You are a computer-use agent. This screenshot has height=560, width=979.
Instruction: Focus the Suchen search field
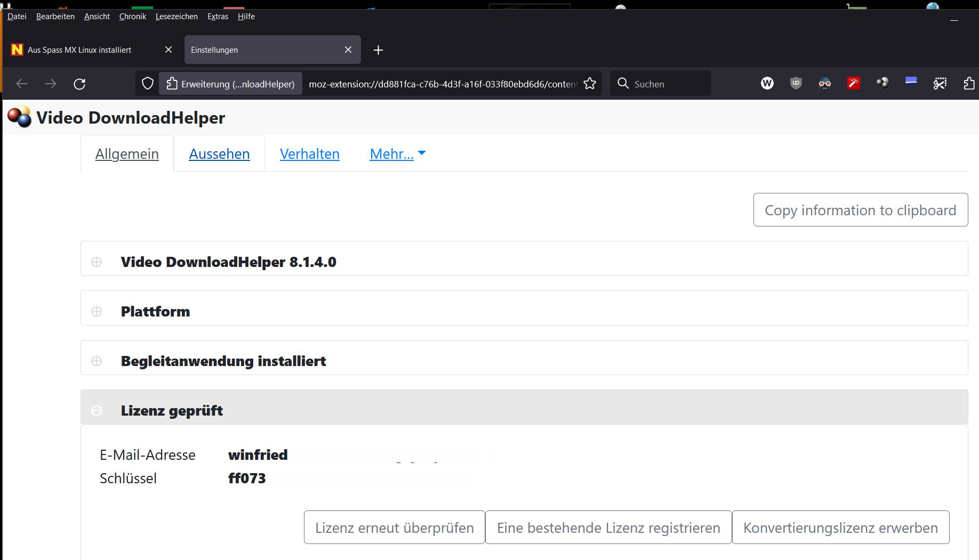660,84
